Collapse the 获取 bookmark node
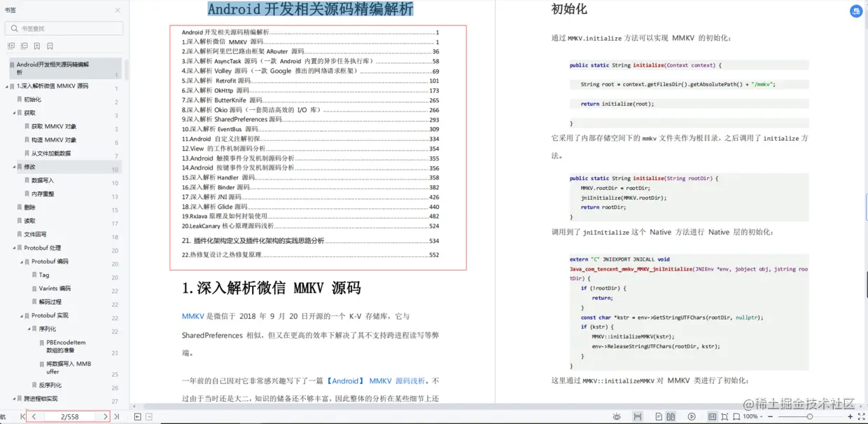 (15, 113)
